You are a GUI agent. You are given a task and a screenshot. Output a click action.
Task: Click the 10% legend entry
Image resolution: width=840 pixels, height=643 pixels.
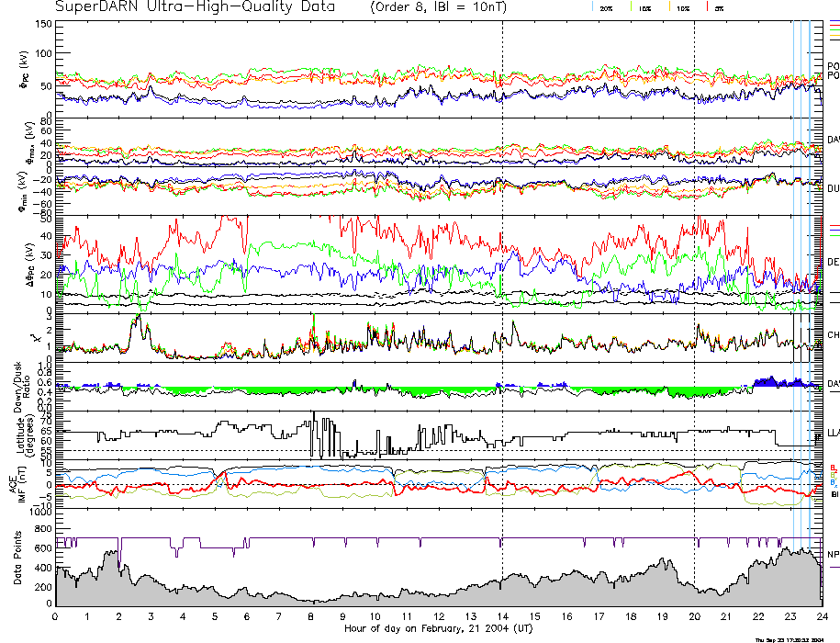(x=681, y=7)
